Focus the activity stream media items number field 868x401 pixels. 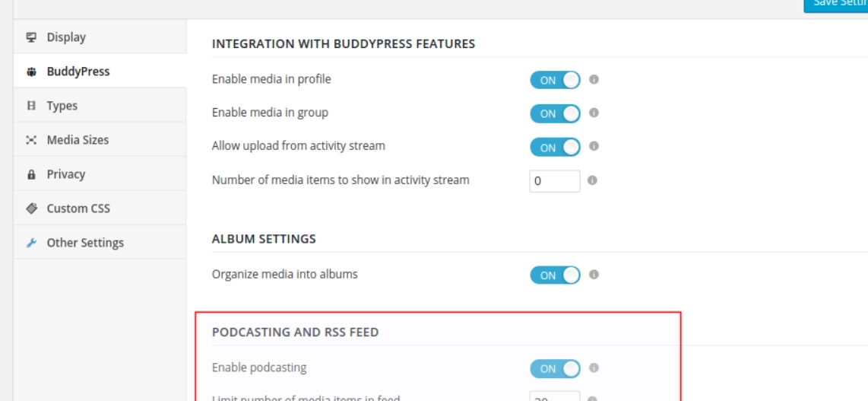(554, 181)
